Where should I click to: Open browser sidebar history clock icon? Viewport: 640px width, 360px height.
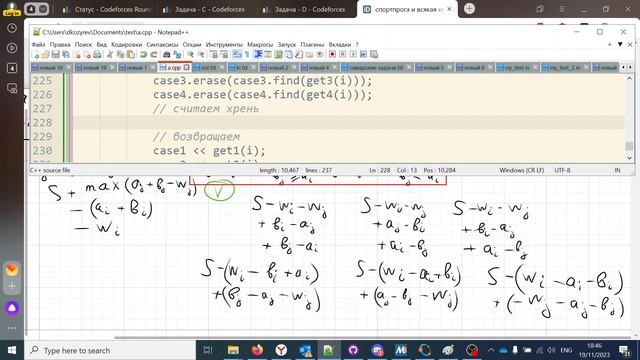coord(12,28)
